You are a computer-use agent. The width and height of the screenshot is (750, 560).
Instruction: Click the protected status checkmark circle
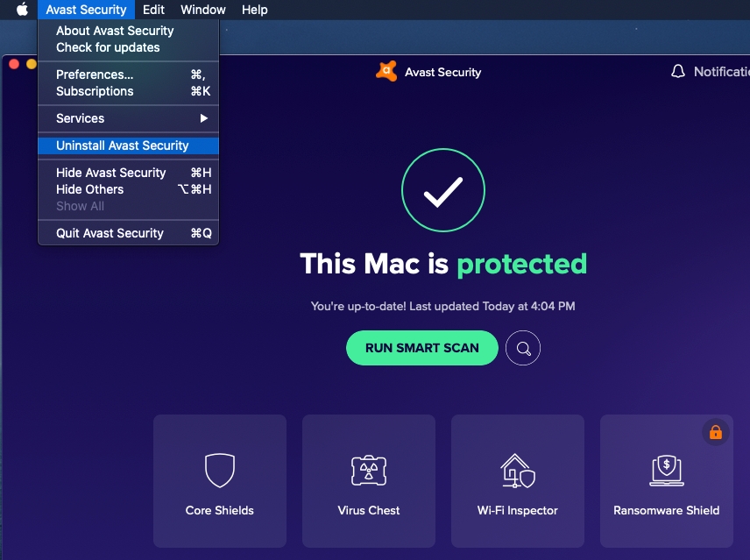coord(443,190)
